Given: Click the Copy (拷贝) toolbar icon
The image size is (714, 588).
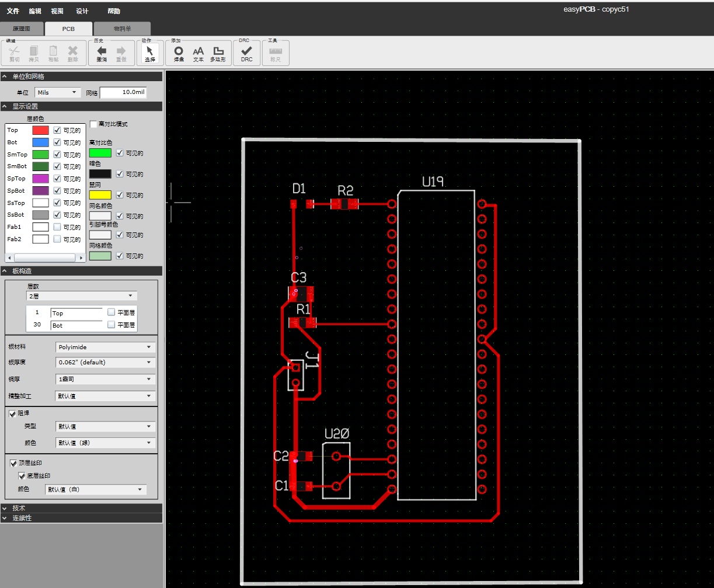Looking at the screenshot, I should point(34,51).
